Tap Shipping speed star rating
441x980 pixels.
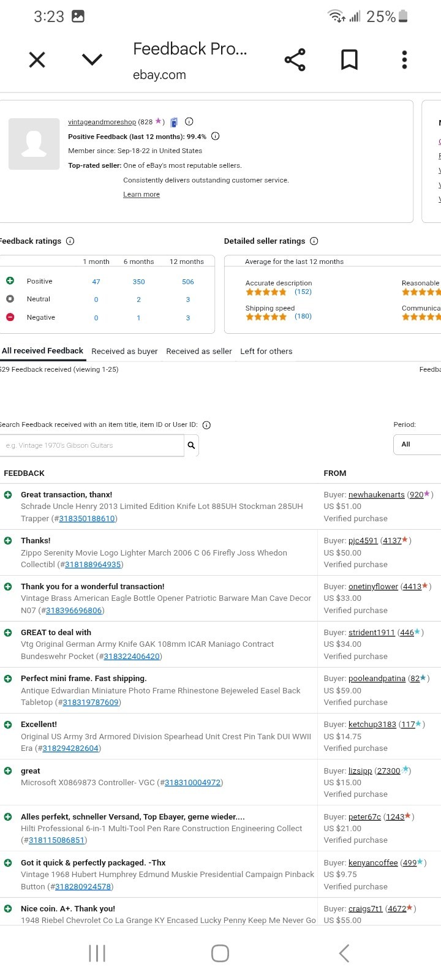click(x=266, y=317)
